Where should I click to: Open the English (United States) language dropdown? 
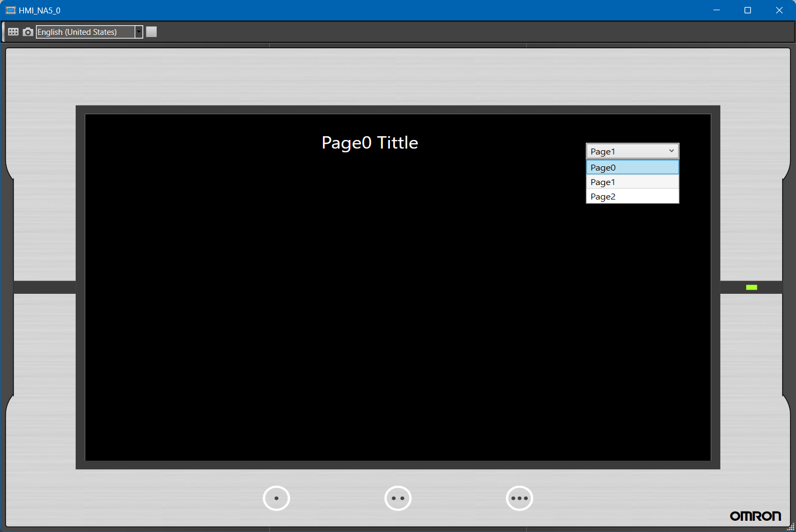(x=139, y=32)
